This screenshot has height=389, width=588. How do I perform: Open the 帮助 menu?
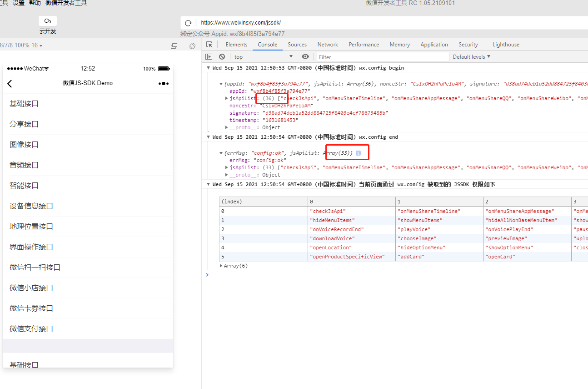coord(35,3)
